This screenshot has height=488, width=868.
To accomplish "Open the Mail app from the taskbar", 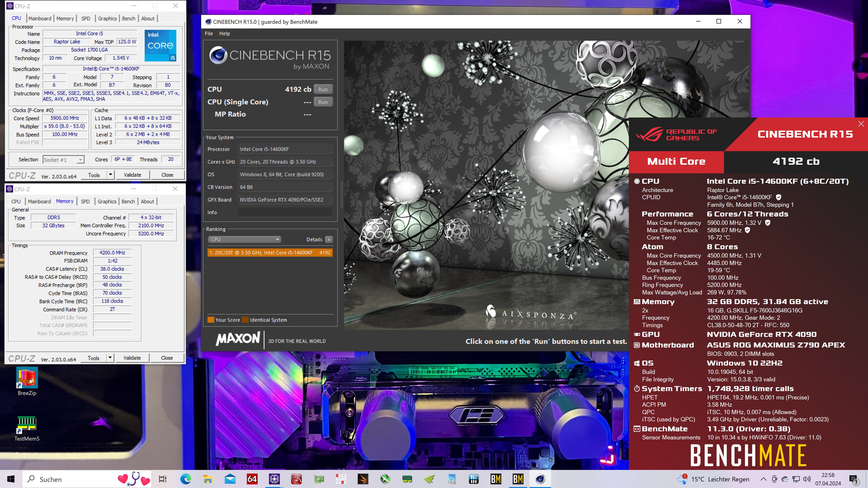I will click(x=230, y=479).
